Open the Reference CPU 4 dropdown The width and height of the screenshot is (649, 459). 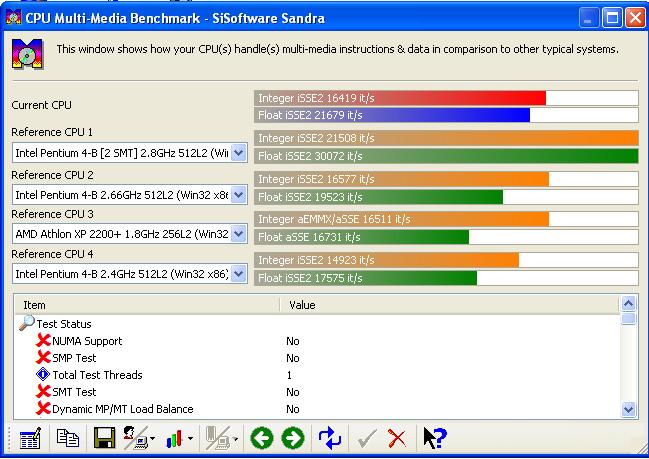(x=239, y=274)
